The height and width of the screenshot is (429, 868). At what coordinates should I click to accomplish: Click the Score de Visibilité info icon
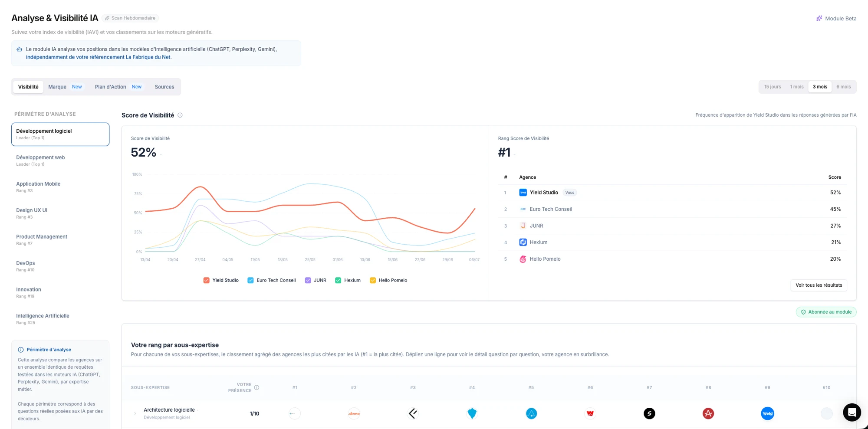click(180, 115)
